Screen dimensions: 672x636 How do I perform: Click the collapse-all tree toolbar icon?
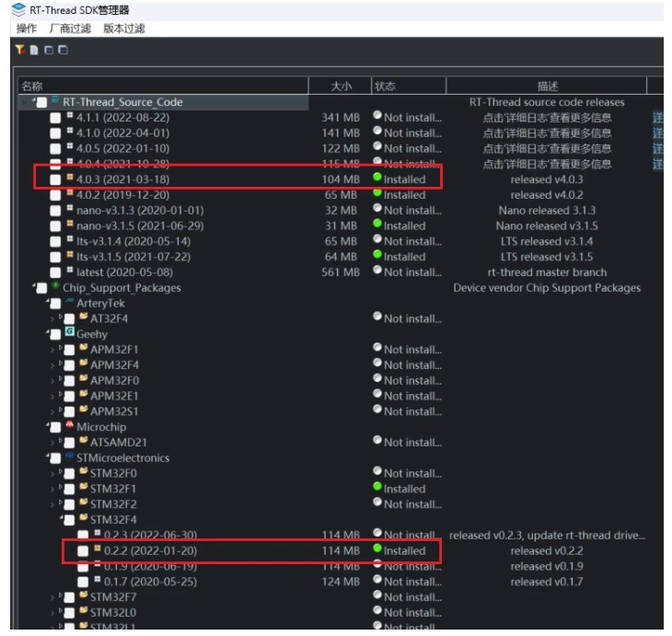[x=63, y=50]
